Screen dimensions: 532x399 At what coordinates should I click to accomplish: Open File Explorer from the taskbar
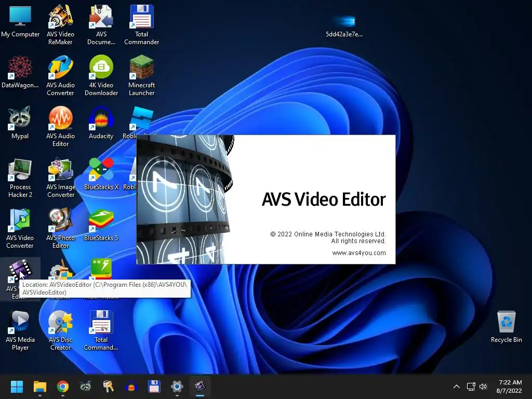point(39,387)
